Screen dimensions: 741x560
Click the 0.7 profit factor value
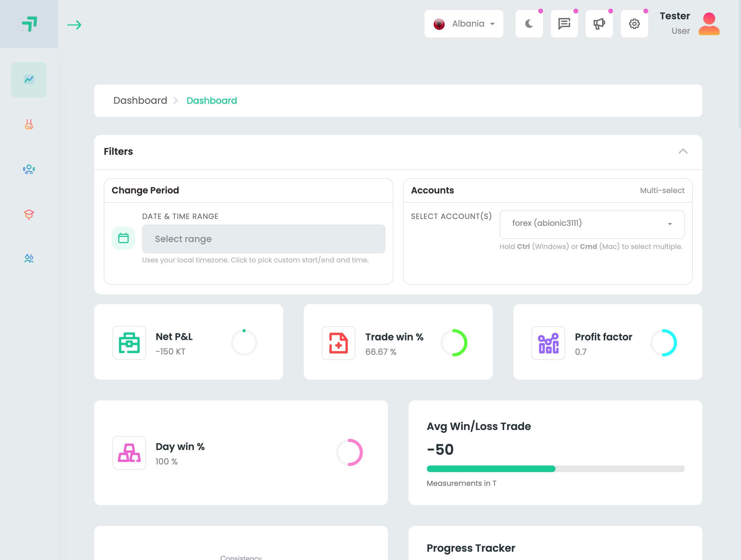pyautogui.click(x=581, y=352)
